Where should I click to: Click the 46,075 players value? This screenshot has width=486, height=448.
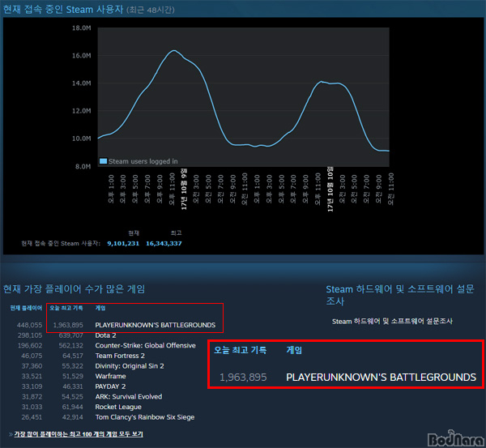(x=32, y=356)
